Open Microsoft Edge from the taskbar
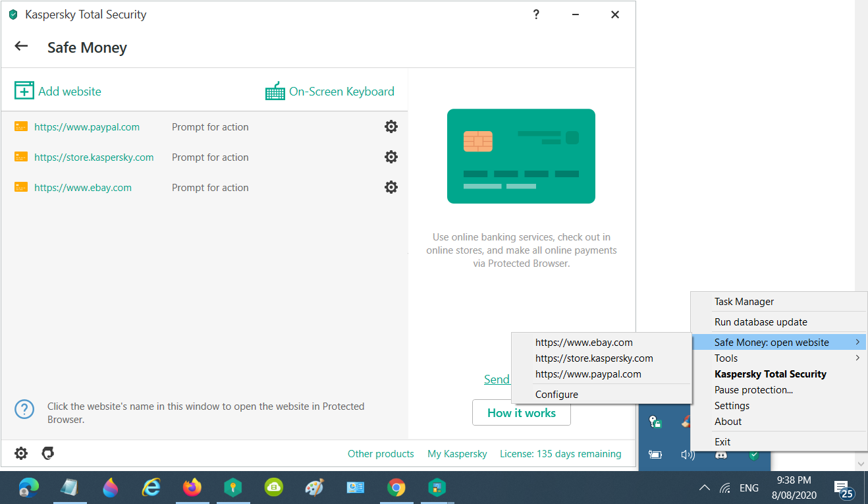This screenshot has height=504, width=868. [29, 488]
